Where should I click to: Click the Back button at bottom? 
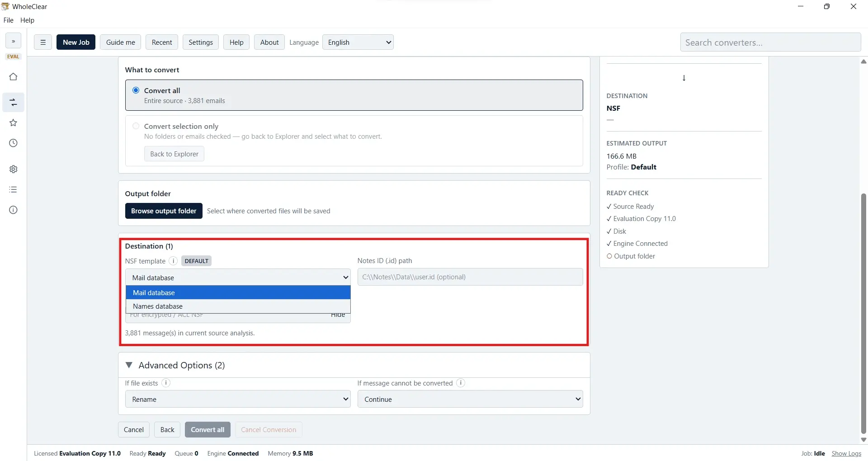167,429
